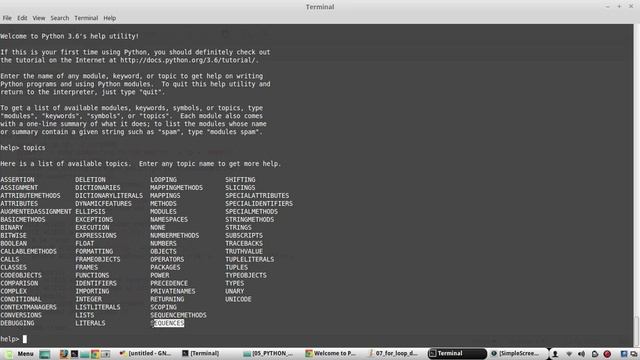Viewport: 640px width, 360px height.
Task: Switch to the 05_PYTHON folder window
Action: [x=269, y=353]
